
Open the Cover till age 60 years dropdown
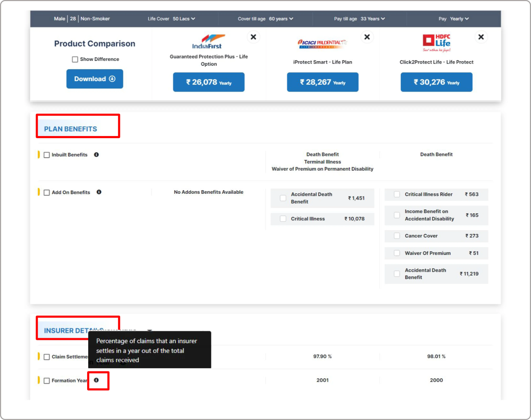[x=265, y=19]
